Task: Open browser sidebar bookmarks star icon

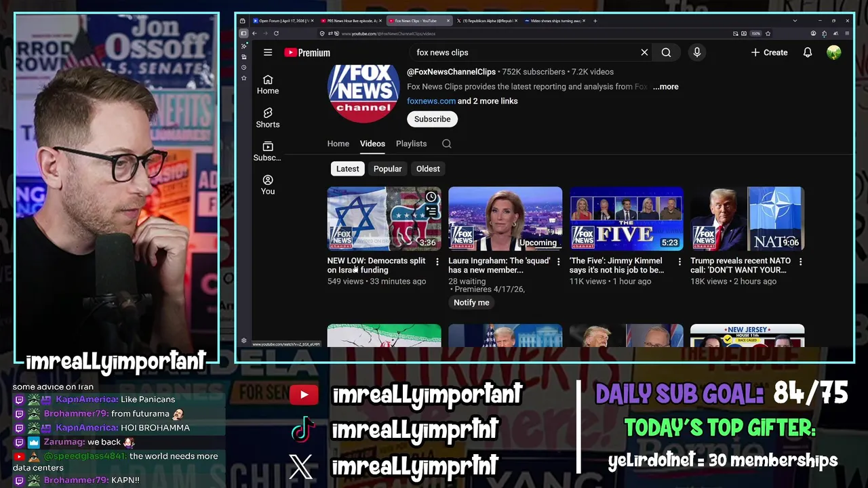Action: point(243,78)
